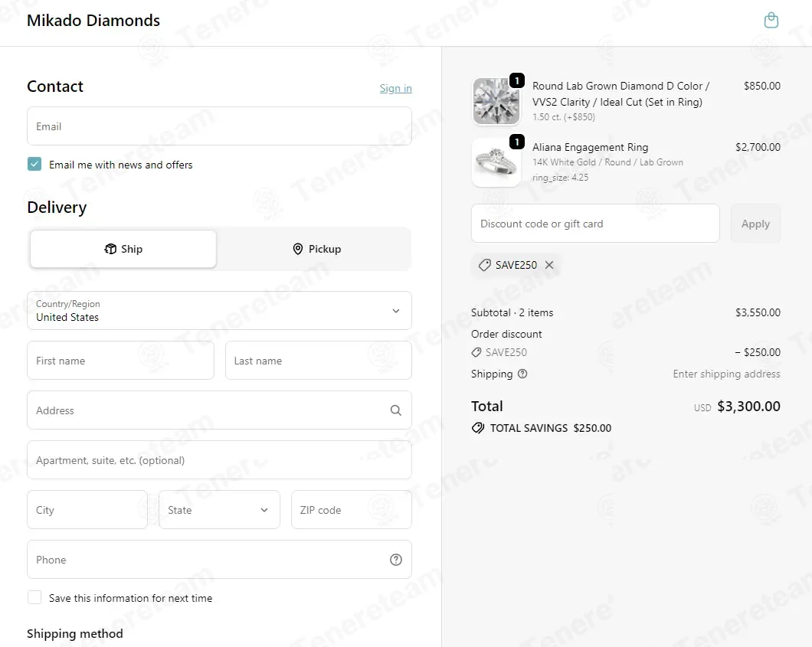Check Save this information for next time

click(34, 597)
